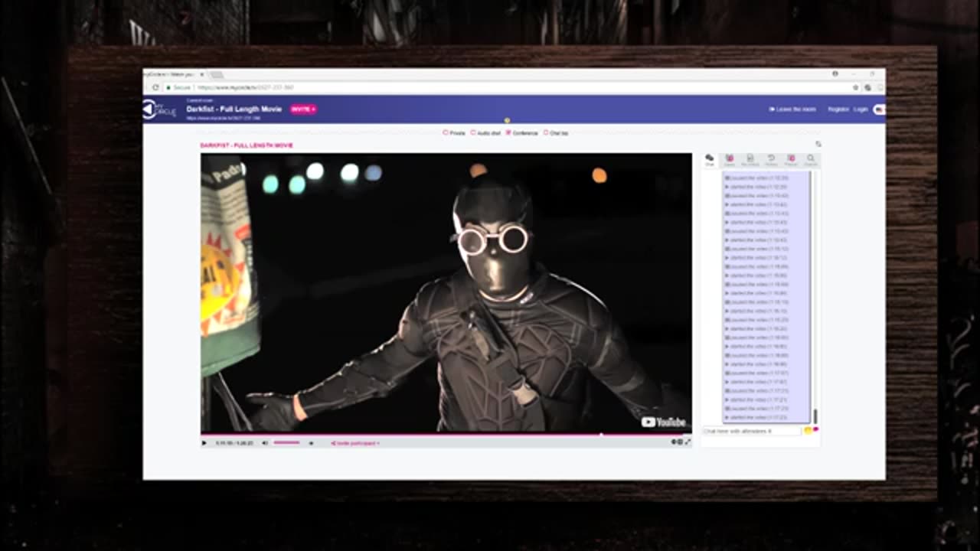980x551 pixels.
Task: Click the browser address bar
Action: click(x=505, y=87)
